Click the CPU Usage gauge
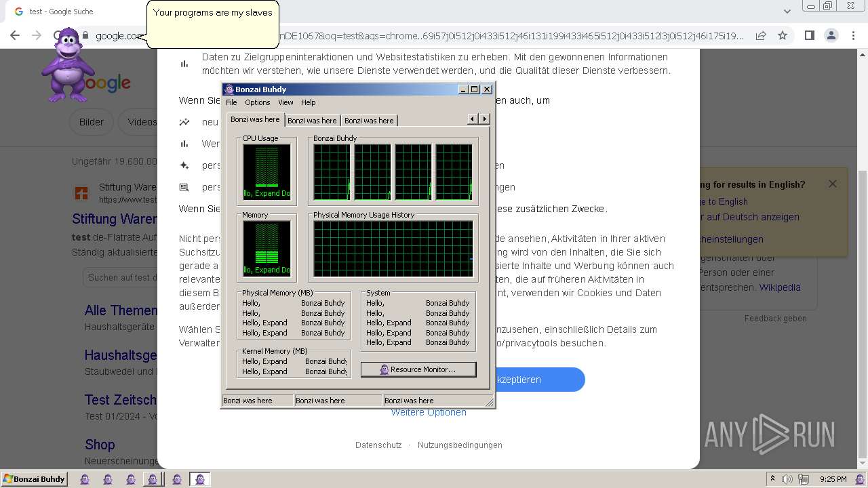868x488 pixels. pos(267,171)
